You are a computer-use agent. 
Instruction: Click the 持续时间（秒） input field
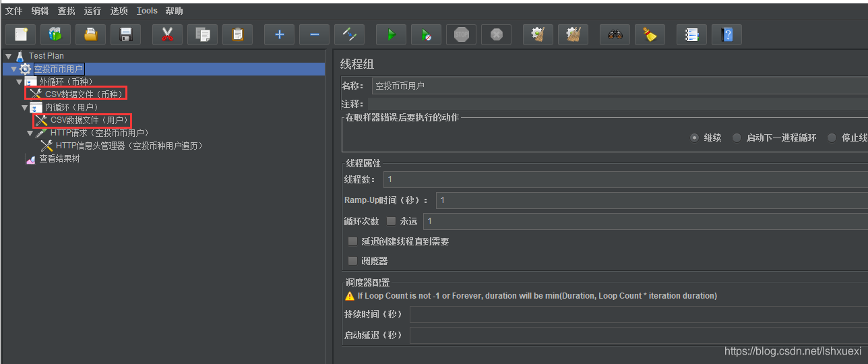[639, 315]
